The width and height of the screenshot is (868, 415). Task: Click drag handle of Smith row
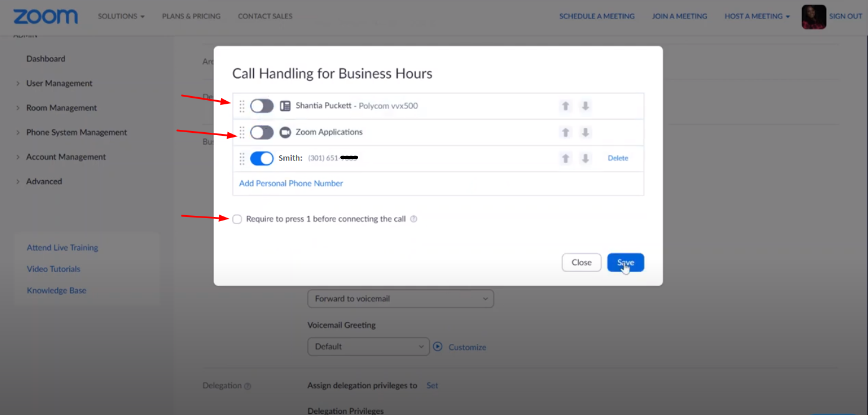[242, 158]
